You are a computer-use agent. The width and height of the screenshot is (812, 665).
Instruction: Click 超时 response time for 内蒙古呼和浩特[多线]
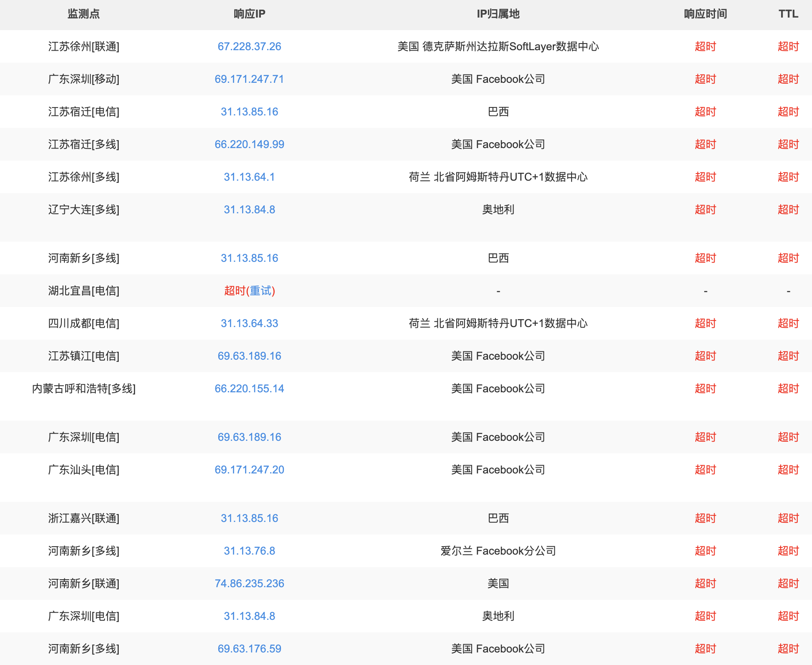705,389
